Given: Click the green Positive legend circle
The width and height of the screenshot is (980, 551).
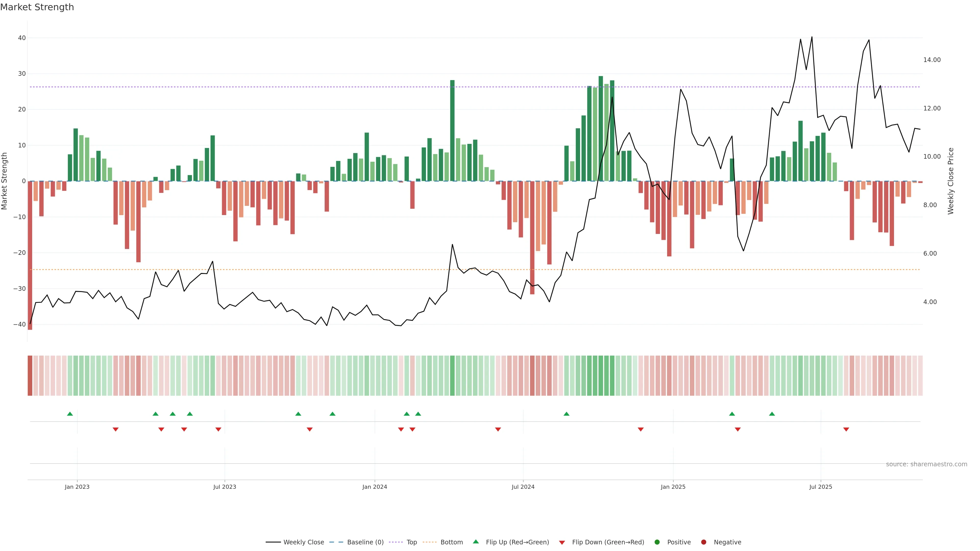Looking at the screenshot, I should tap(657, 542).
